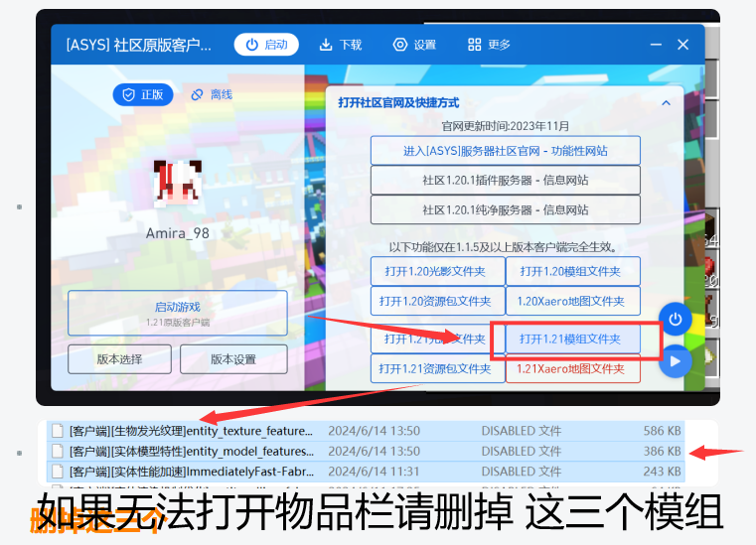
Task: Click the shield icon on 正版
Action: point(129,94)
